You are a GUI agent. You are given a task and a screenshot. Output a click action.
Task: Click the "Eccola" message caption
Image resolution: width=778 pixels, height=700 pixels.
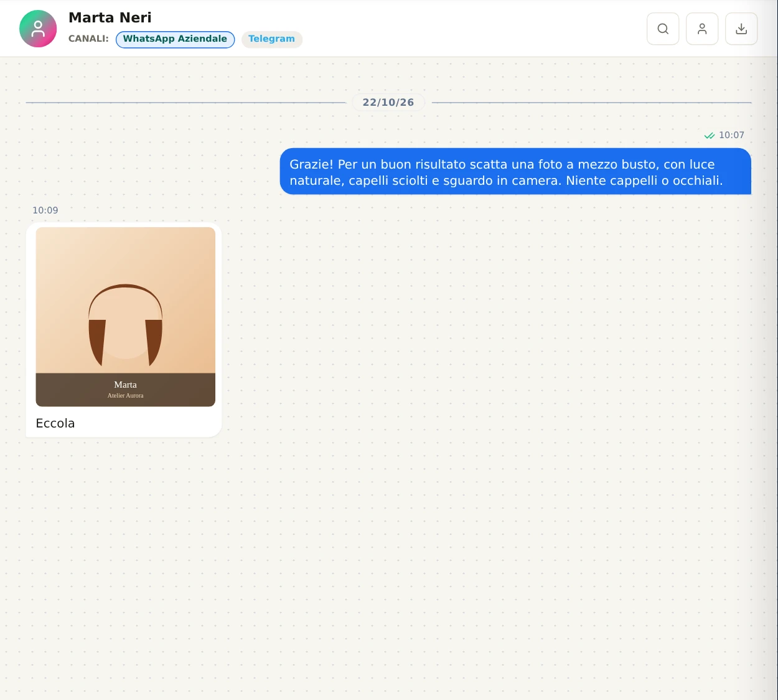click(55, 423)
